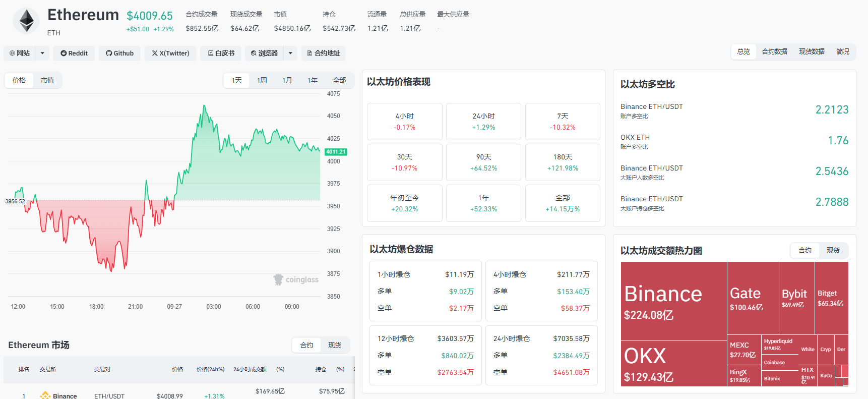Expand the 网站 website dropdown arrow
Viewport: 868px width, 399px height.
42,53
